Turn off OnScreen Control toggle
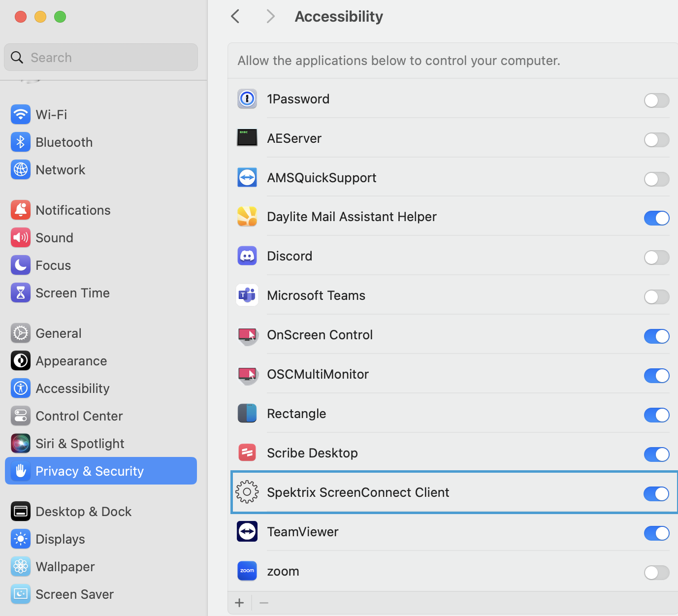 pos(657,336)
